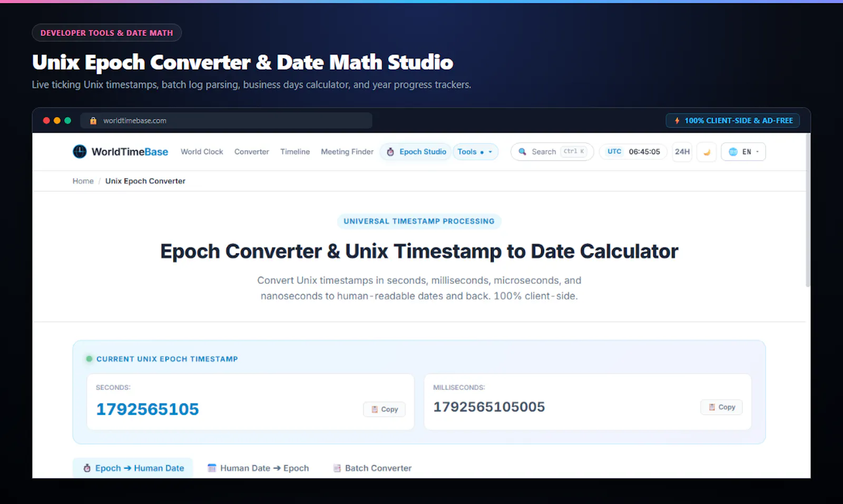The width and height of the screenshot is (843, 504).
Task: Copy the milliseconds timestamp 1792565105005
Action: pos(721,407)
